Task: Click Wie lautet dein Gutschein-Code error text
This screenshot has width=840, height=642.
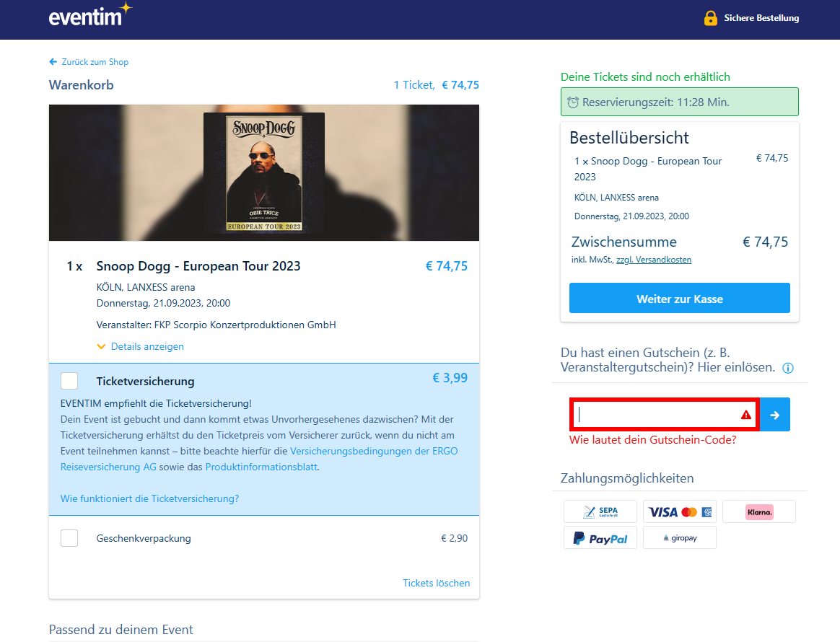Action: pos(652,439)
